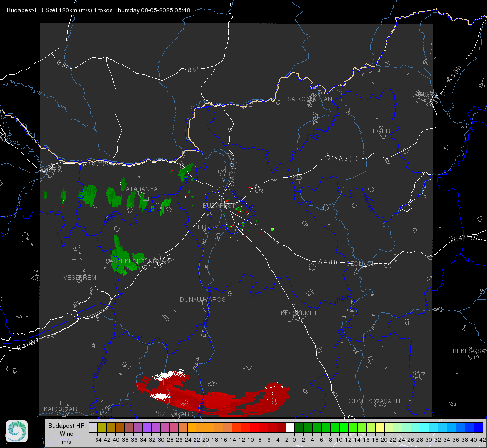The width and height of the screenshot is (487, 448).
Task: Select the white swatch in the wind legend
Action: pyautogui.click(x=290, y=428)
